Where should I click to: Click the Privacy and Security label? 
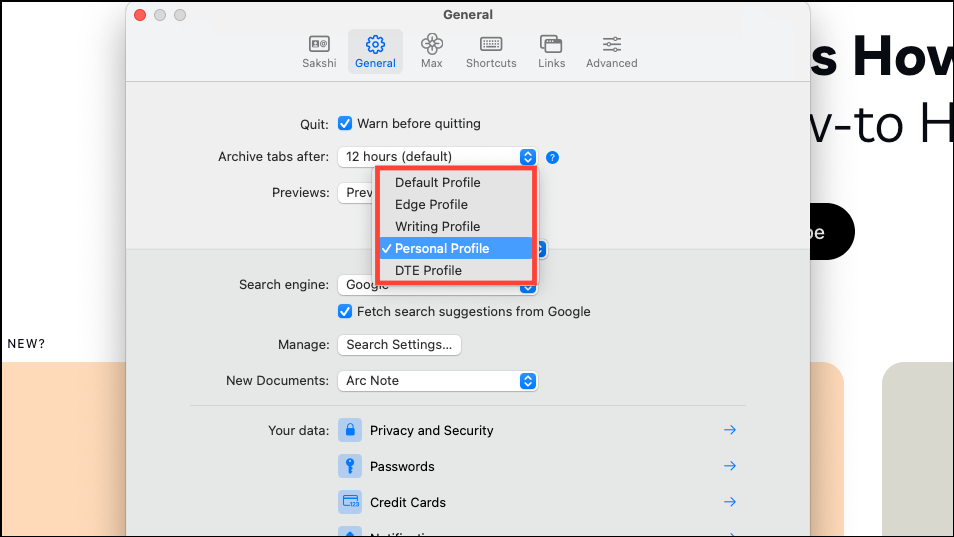(x=431, y=431)
